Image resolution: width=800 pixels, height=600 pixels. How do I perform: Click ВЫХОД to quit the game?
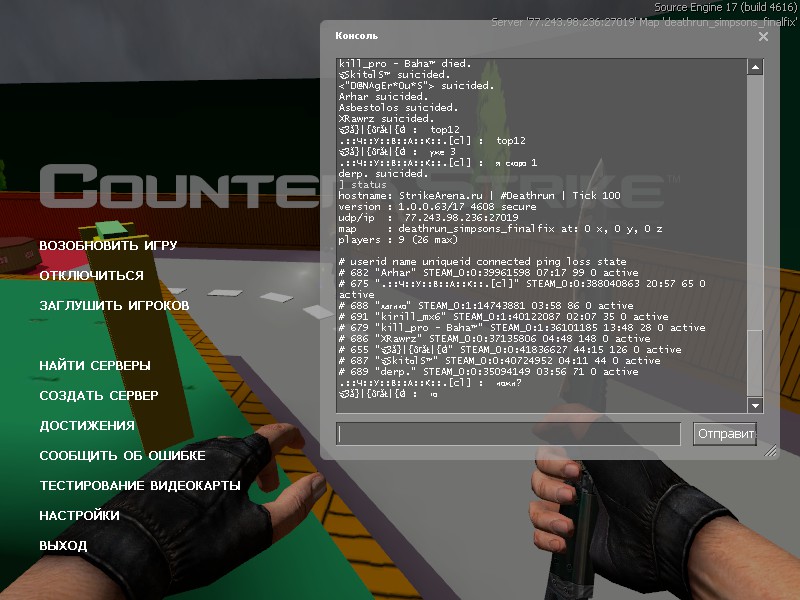[x=63, y=545]
